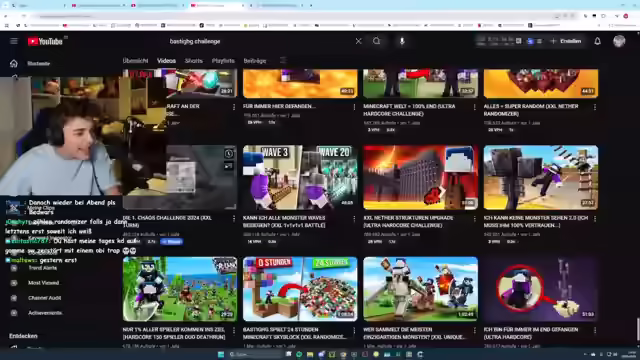Open the Playlists channel tab

[223, 61]
